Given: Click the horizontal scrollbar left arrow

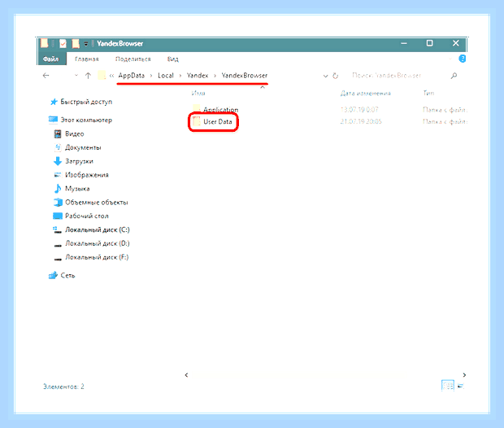Looking at the screenshot, I should click(186, 375).
